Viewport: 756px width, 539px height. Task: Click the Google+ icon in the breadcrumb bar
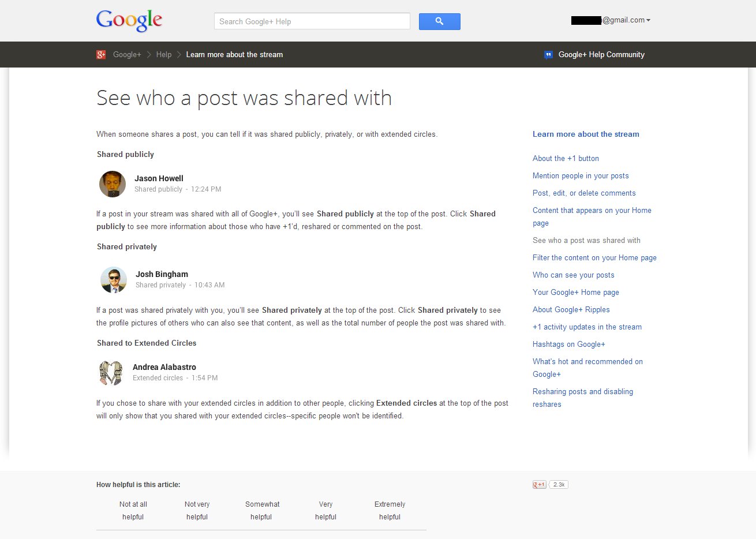click(x=101, y=54)
